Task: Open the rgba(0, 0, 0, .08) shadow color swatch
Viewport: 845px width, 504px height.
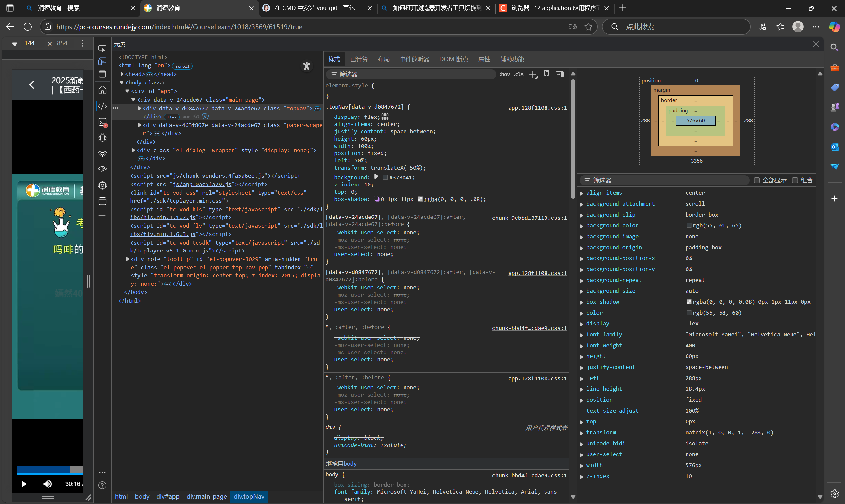Action: (x=420, y=199)
